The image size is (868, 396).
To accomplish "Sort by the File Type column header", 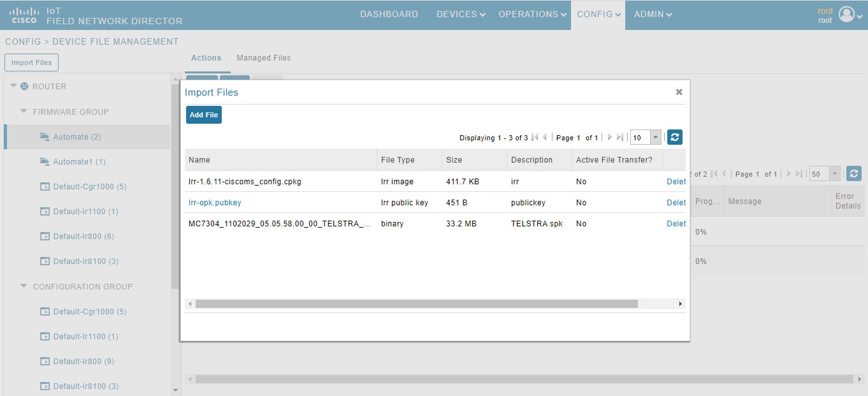I will (x=410, y=160).
